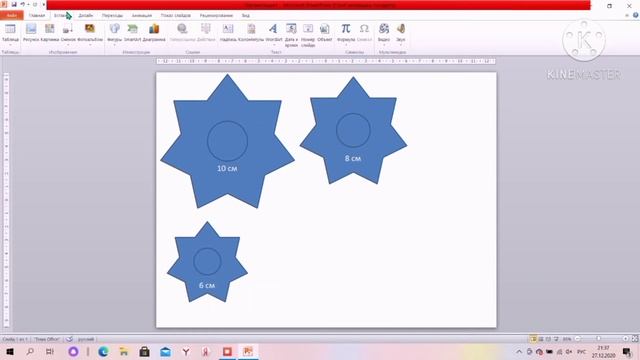Show hidden system tray icons
The image size is (640, 360).
tap(519, 351)
